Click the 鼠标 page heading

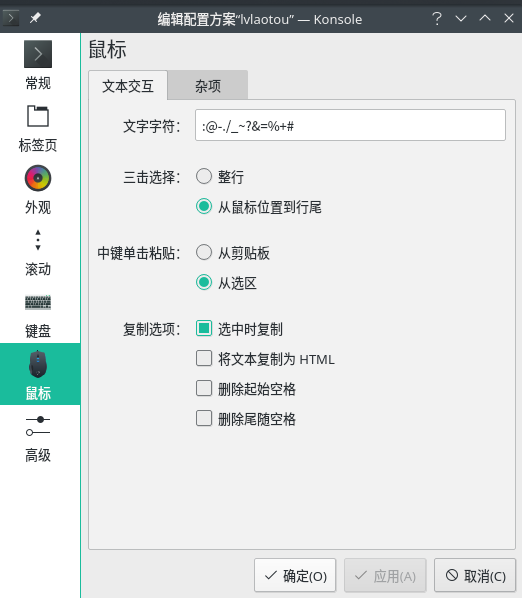coord(108,50)
